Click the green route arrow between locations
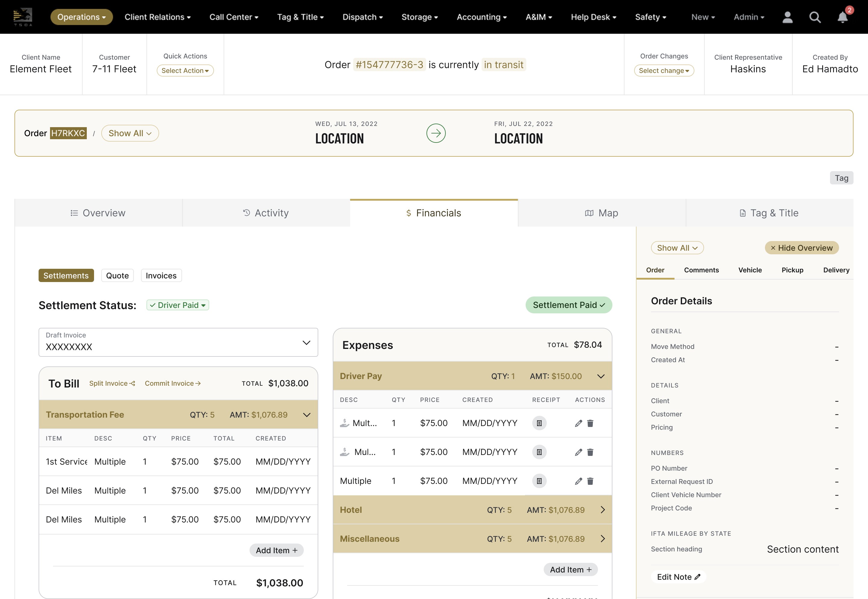 pyautogui.click(x=436, y=133)
